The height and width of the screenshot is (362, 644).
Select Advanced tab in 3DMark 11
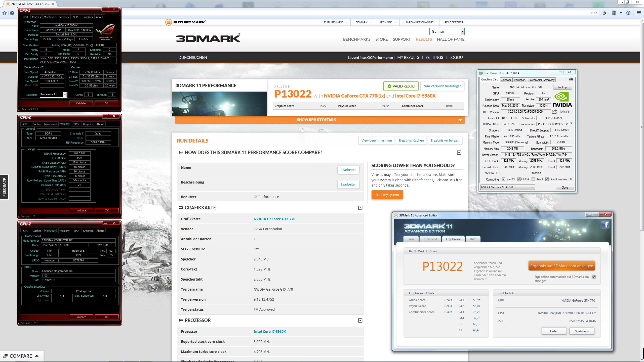point(430,239)
